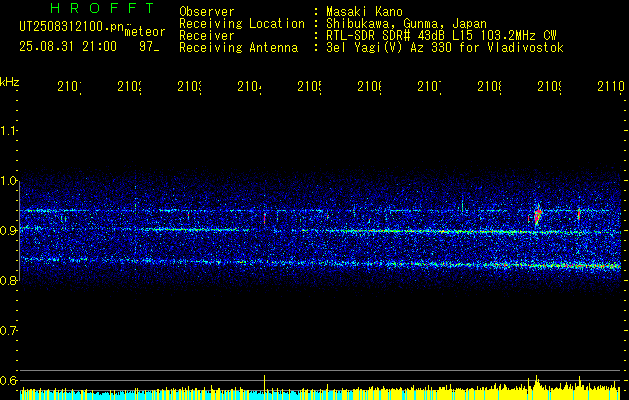Click the 1.0 kHz axis label
Image resolution: width=629 pixels, height=400 pixels.
(9, 181)
